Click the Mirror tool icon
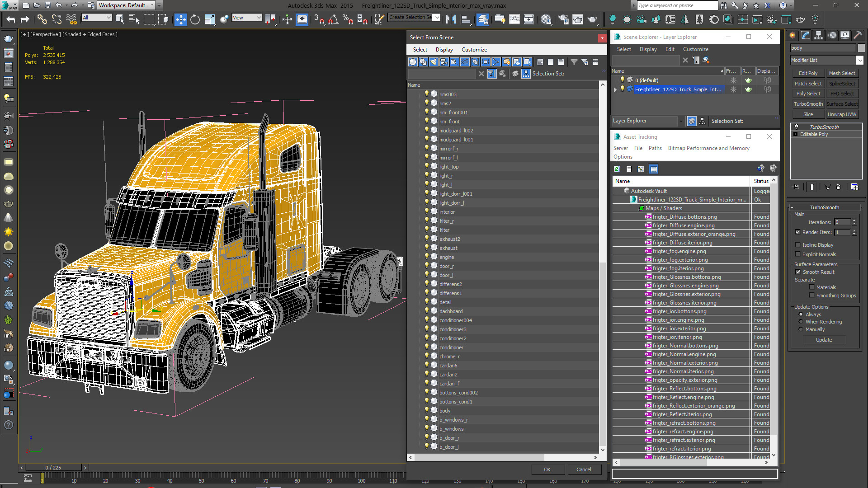 click(451, 19)
